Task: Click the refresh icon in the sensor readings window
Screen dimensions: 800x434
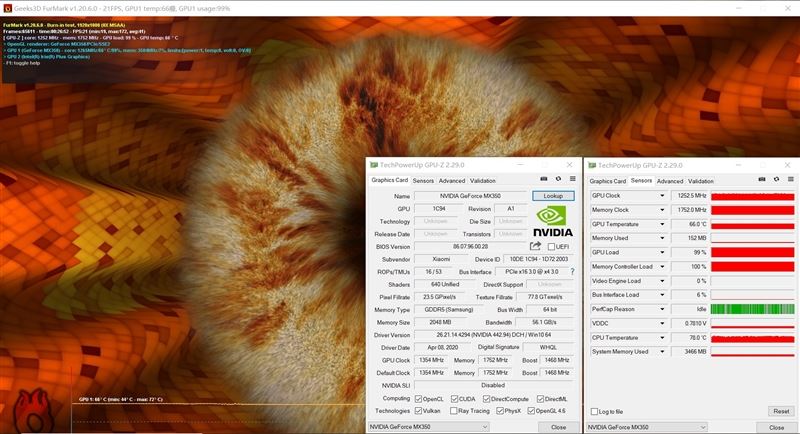Action: pos(775,180)
